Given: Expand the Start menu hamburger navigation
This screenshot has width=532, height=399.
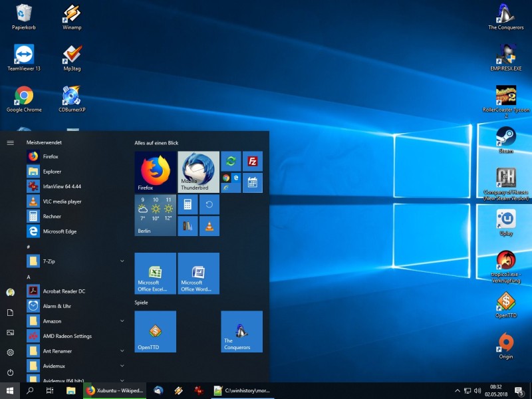Looking at the screenshot, I should [x=10, y=142].
